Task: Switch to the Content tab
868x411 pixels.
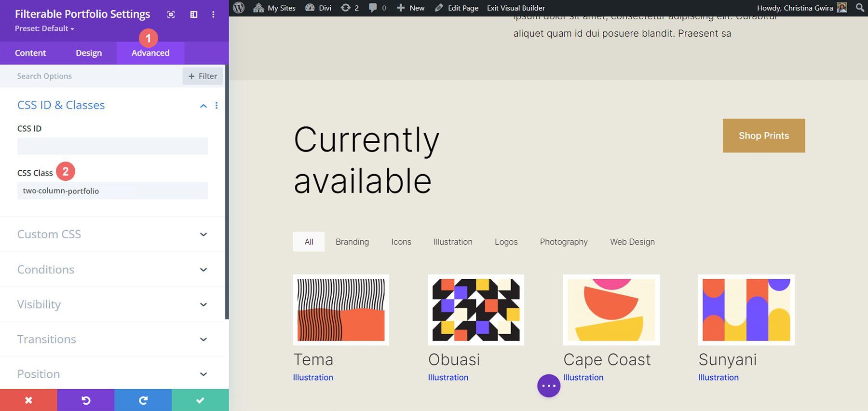Action: (30, 53)
